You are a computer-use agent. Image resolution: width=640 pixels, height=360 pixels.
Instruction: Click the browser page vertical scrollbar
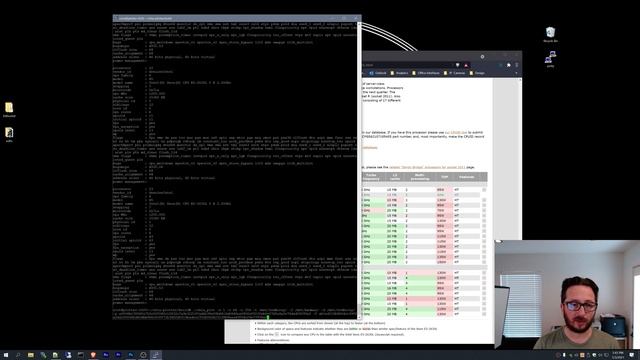(520, 159)
